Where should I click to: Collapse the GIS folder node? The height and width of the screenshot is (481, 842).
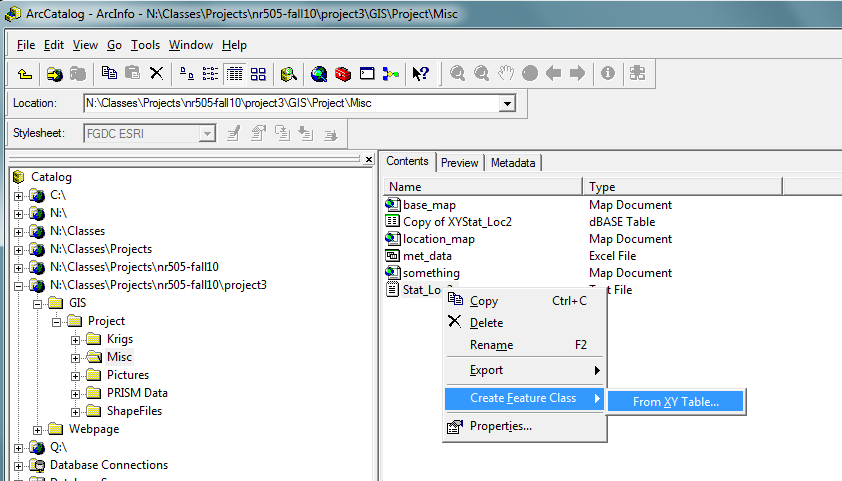(x=38, y=303)
